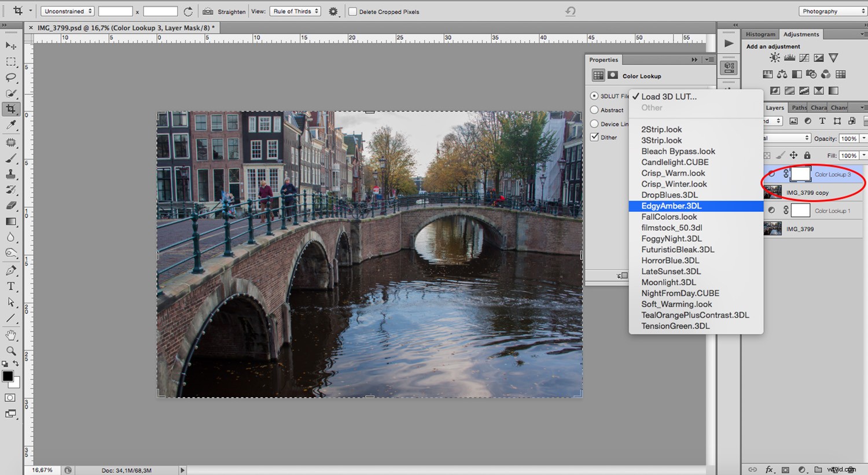Open the Rule of Thirds overlay dropdown
The image size is (868, 475).
point(295,11)
